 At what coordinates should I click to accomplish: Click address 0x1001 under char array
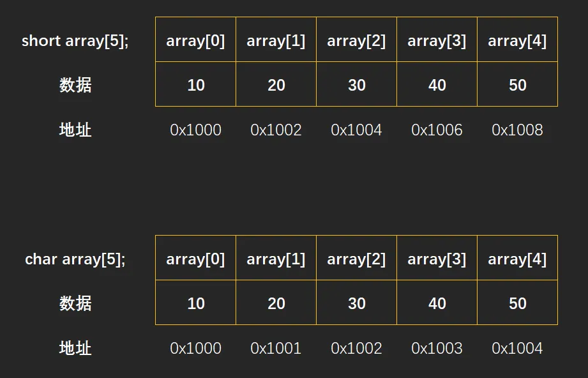(x=276, y=349)
